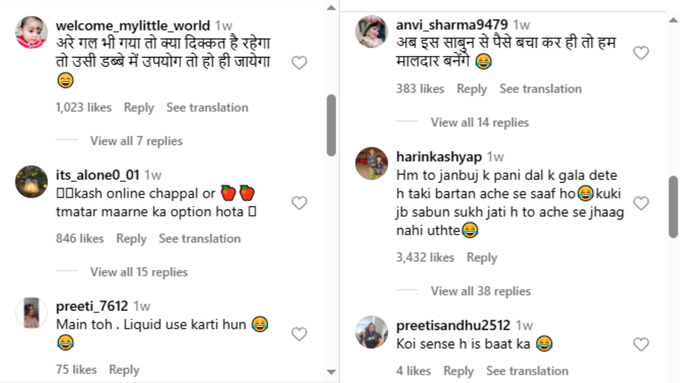
Task: See translation of its_alone0_01's comment
Action: click(x=199, y=239)
